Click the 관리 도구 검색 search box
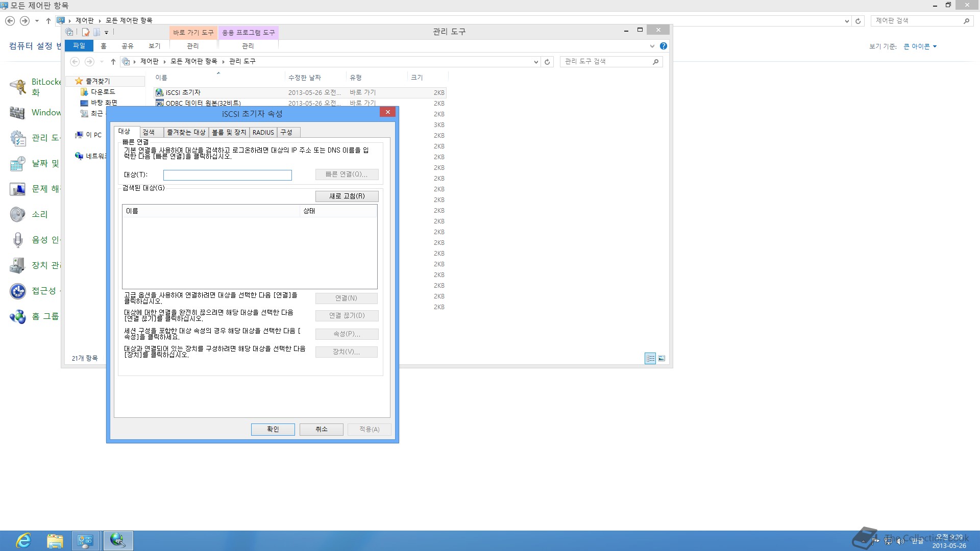 click(x=611, y=61)
